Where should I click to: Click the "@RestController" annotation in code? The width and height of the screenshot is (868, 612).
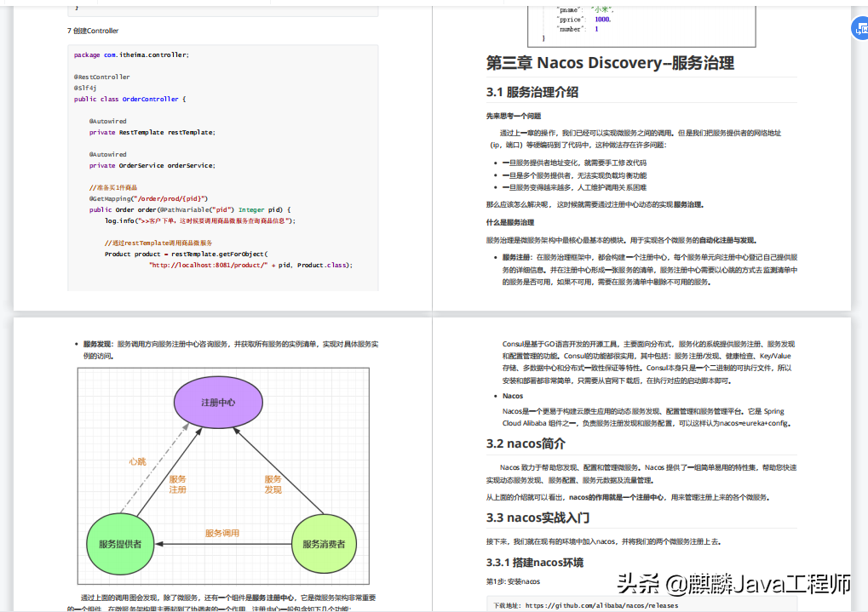[102, 77]
